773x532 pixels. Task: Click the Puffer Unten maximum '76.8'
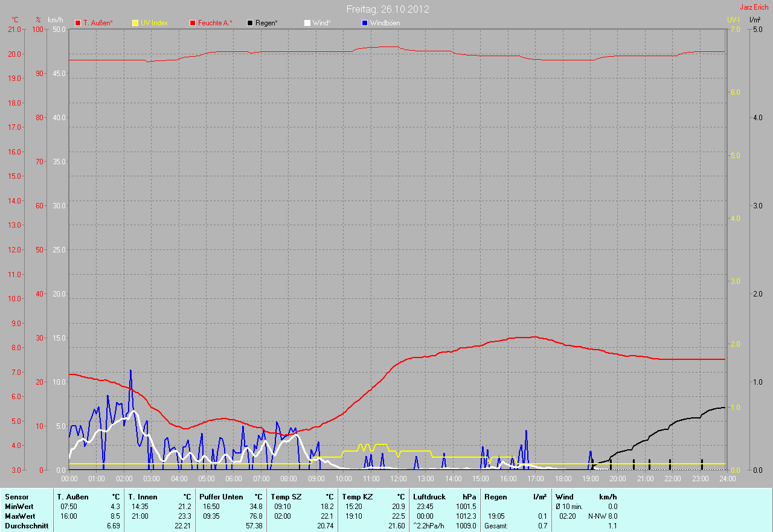click(255, 516)
